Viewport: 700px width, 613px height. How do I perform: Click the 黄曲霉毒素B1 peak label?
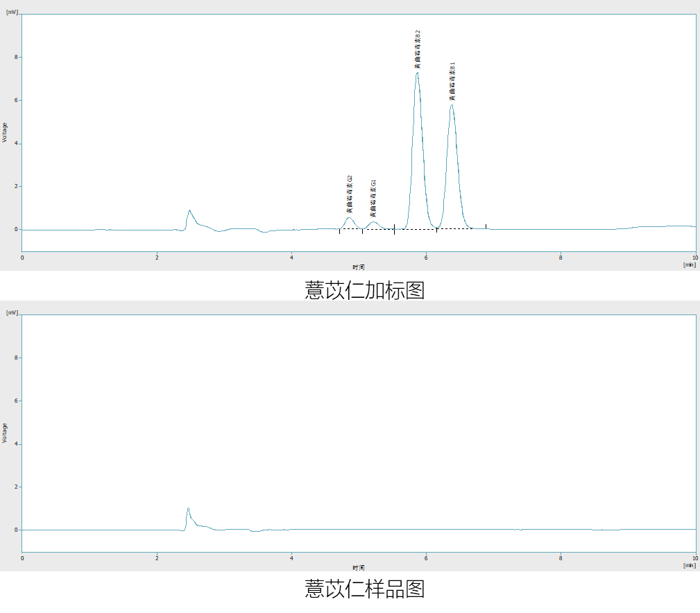pyautogui.click(x=452, y=81)
